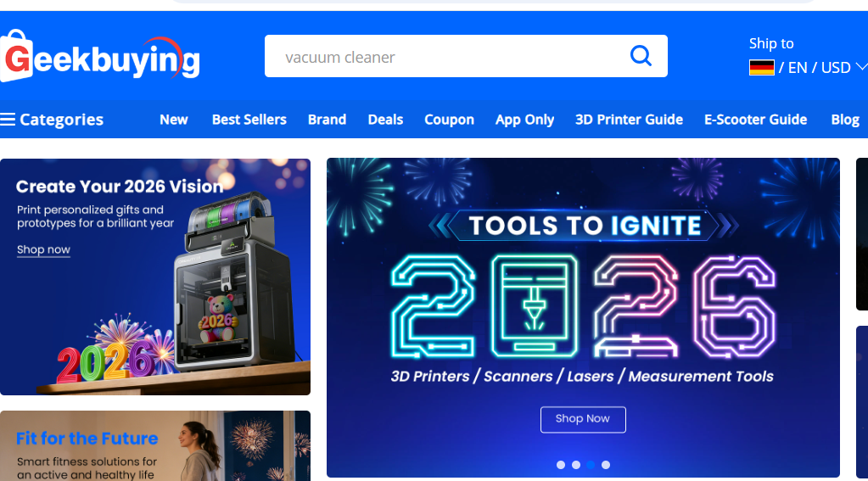The image size is (868, 481).
Task: Open the Fit for the Future promo
Action: click(x=155, y=445)
